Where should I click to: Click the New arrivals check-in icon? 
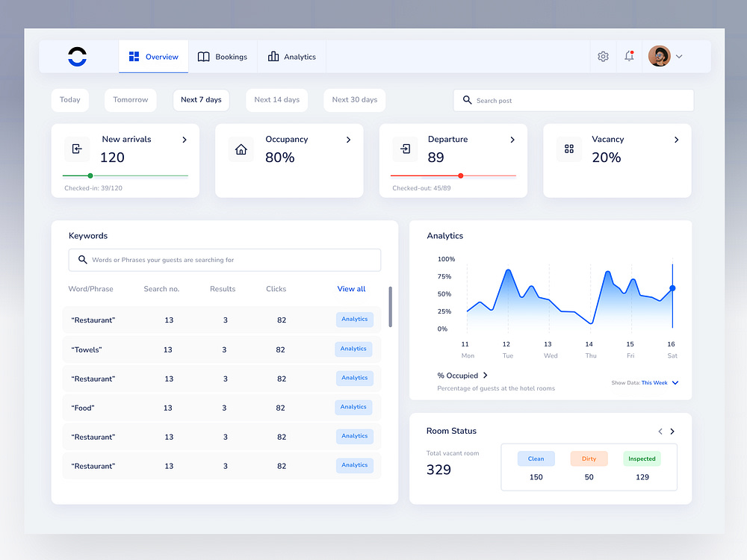click(77, 149)
